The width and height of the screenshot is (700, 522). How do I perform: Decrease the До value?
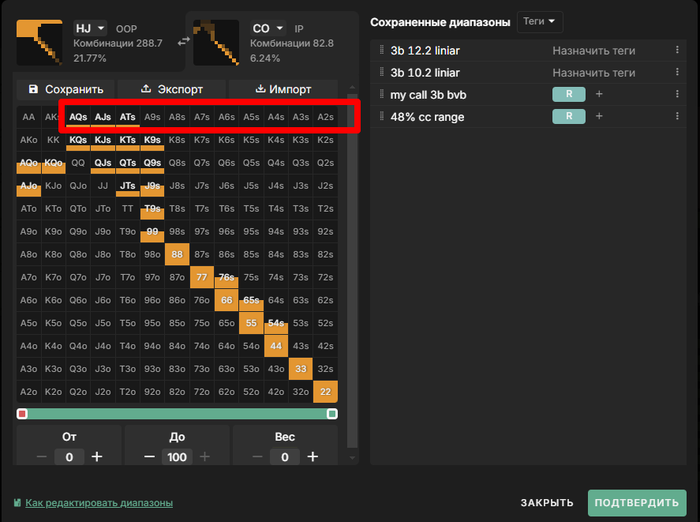[x=150, y=457]
